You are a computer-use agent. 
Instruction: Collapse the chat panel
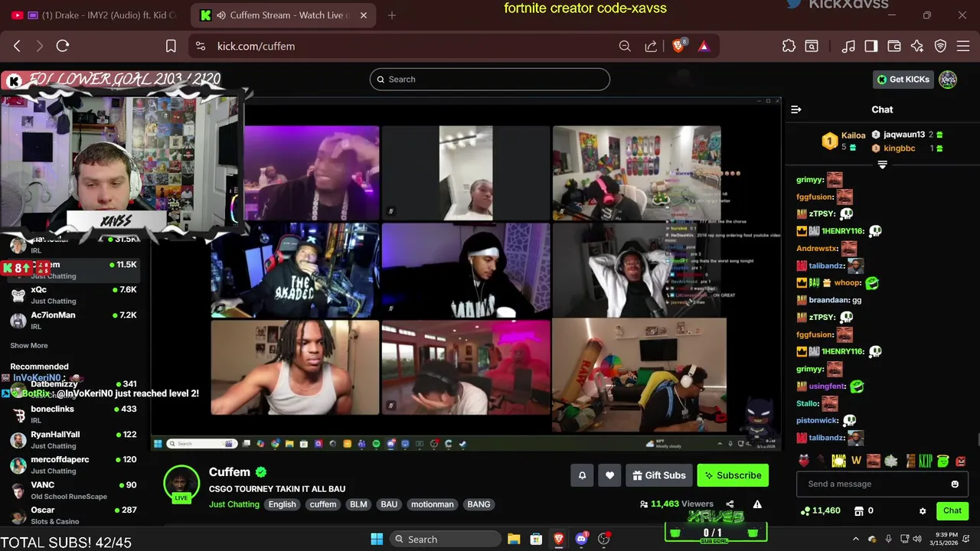pyautogui.click(x=796, y=109)
